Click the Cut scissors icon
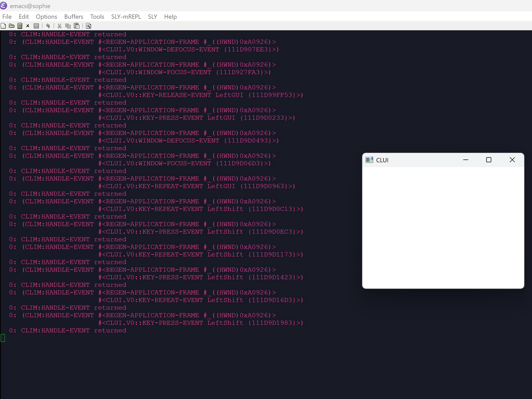 tap(59, 26)
